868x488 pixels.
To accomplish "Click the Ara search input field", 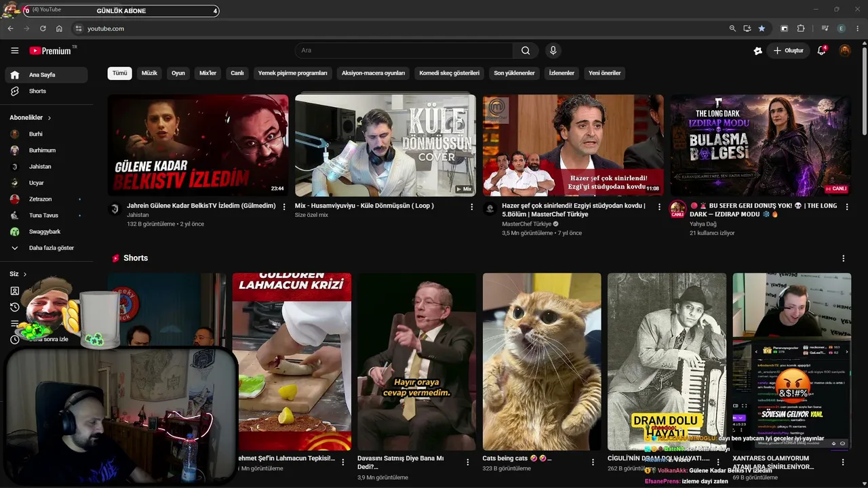I will [x=404, y=51].
